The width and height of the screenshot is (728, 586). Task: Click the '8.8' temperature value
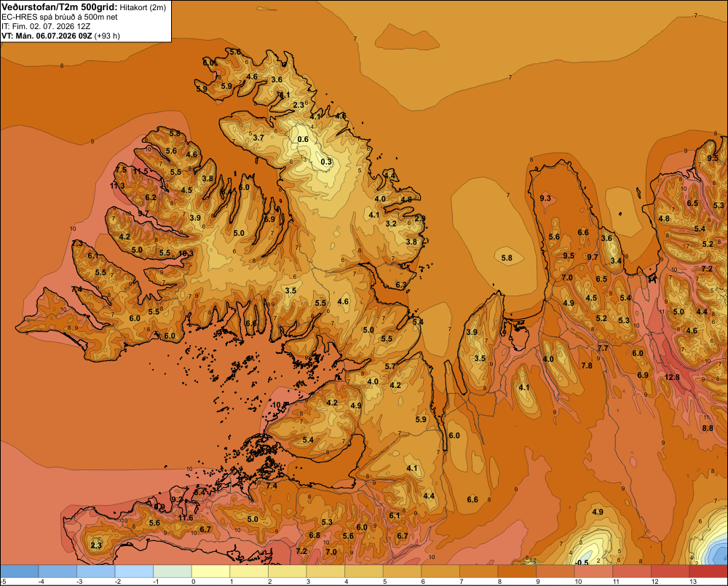click(x=708, y=428)
